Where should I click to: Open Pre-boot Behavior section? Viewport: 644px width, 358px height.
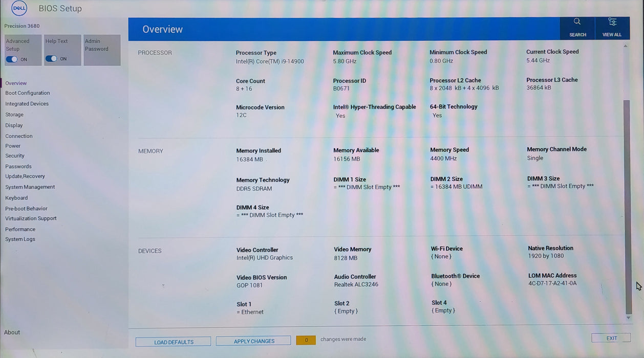point(26,209)
